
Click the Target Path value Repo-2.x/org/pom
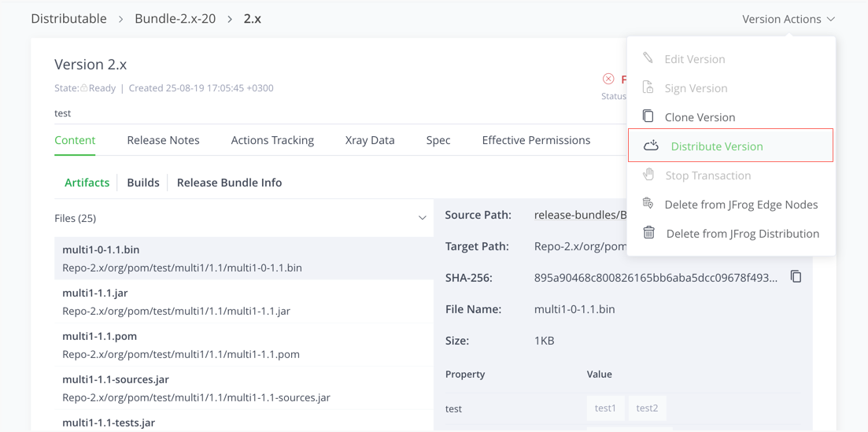click(x=580, y=246)
